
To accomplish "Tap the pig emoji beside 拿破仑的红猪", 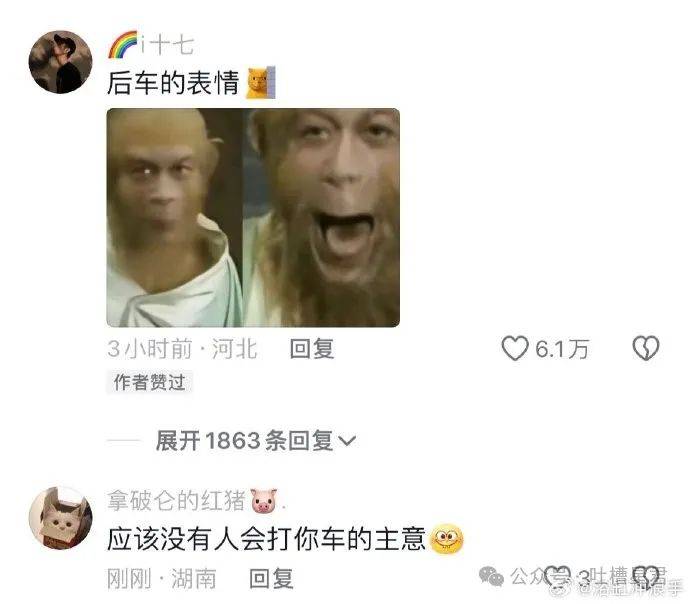I will click(264, 501).
